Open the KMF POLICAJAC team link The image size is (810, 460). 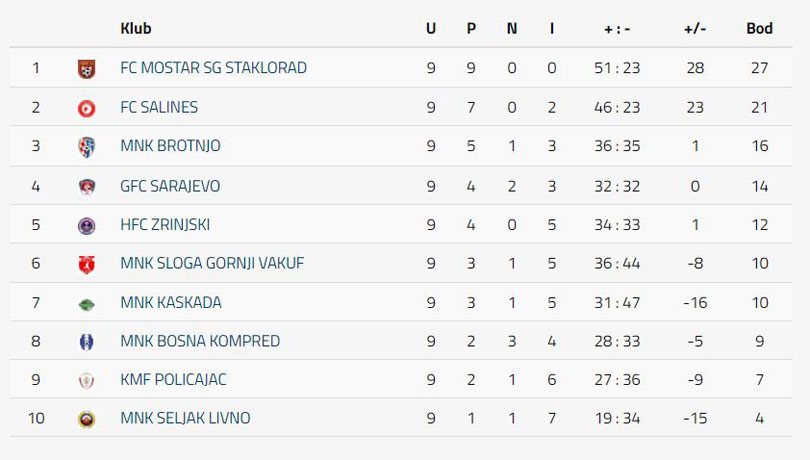(174, 379)
